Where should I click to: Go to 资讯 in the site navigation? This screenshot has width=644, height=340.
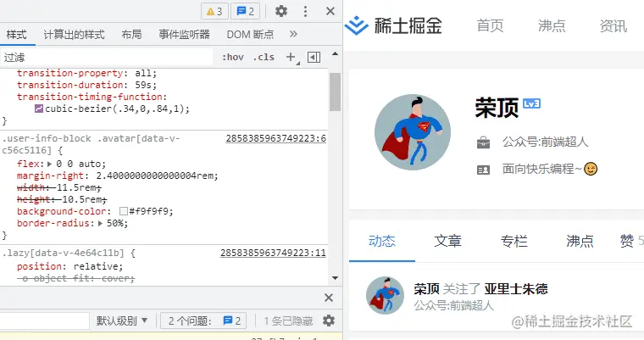point(613,26)
